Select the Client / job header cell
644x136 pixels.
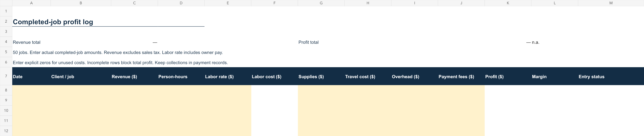click(81, 77)
